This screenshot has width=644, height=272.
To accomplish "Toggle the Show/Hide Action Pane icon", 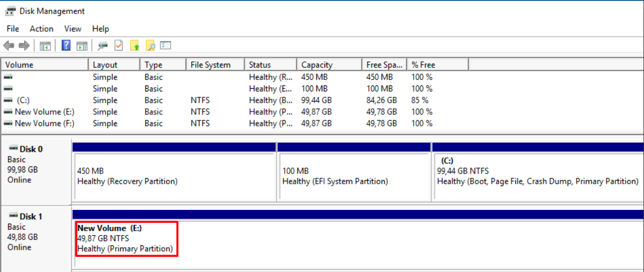I will tap(82, 46).
